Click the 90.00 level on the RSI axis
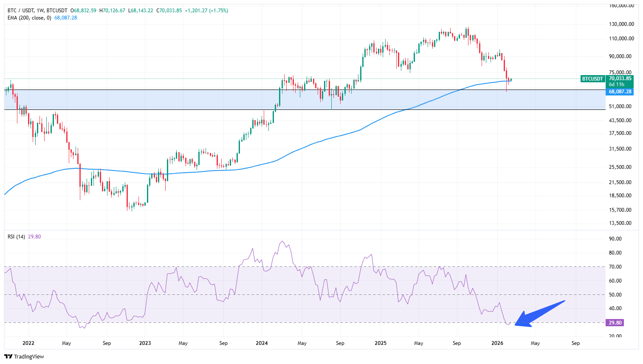 point(615,239)
